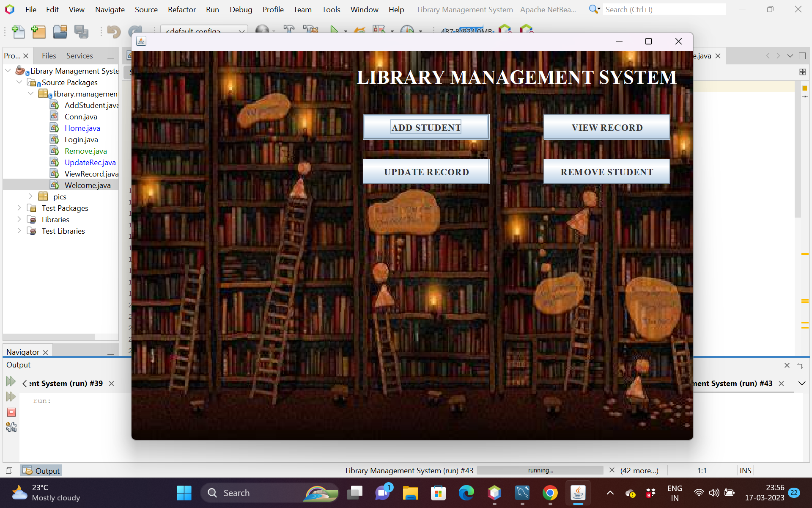Click the New Project toolbar icon
812x508 pixels.
coord(38,32)
